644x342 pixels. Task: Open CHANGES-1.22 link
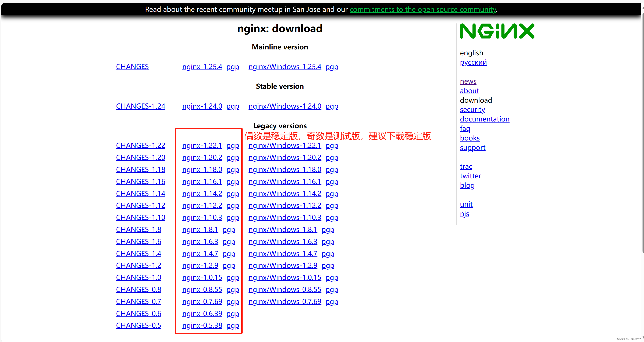pos(140,145)
